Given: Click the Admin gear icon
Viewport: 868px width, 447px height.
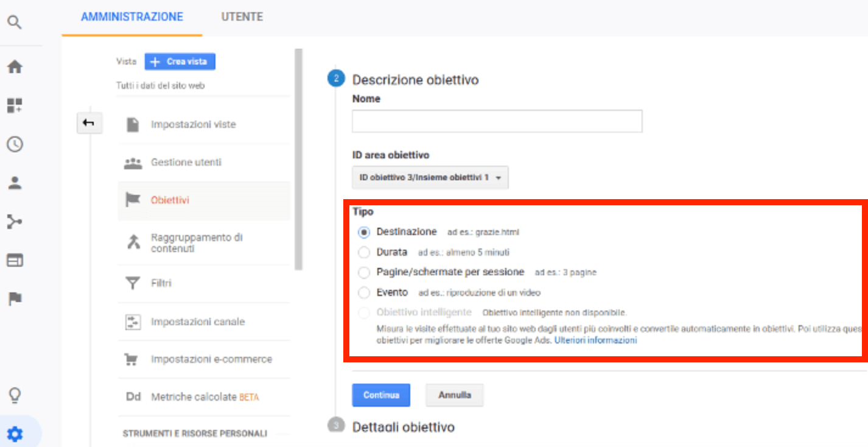Looking at the screenshot, I should (15, 434).
